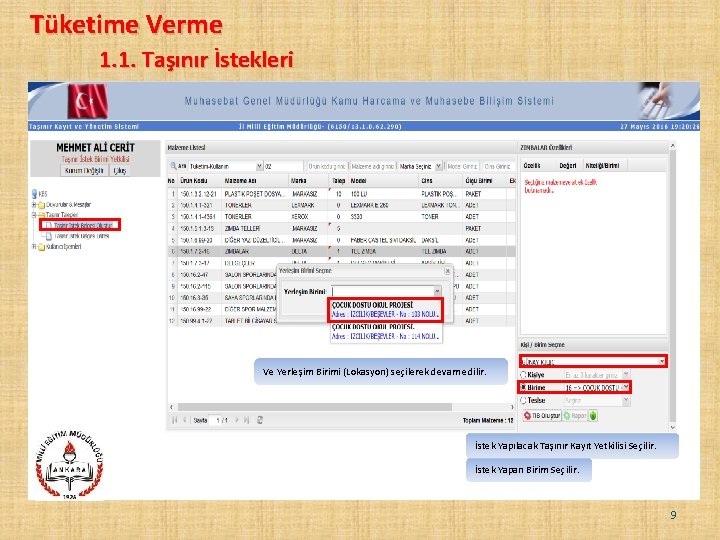
Task: Click the Rapor button
Action: [575, 416]
